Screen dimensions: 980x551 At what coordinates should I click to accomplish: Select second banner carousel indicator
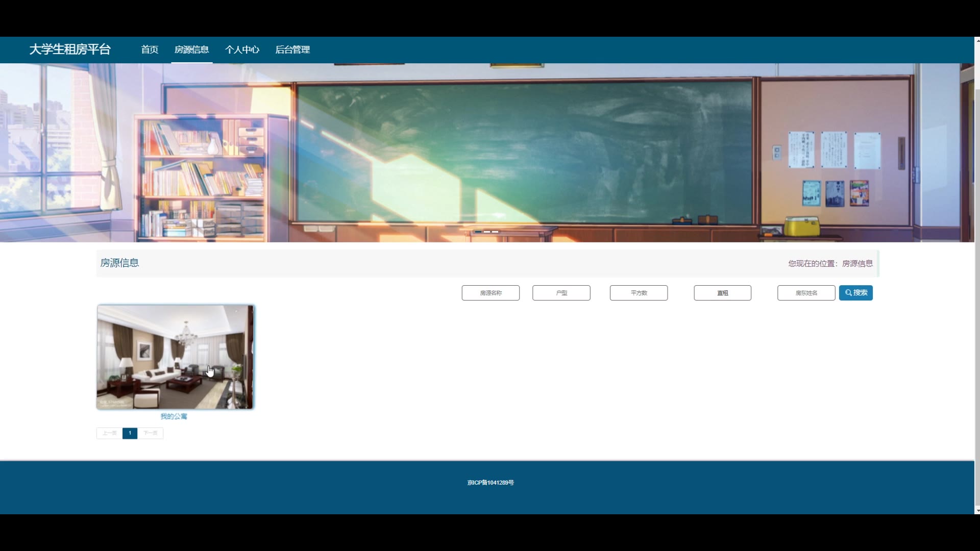487,232
